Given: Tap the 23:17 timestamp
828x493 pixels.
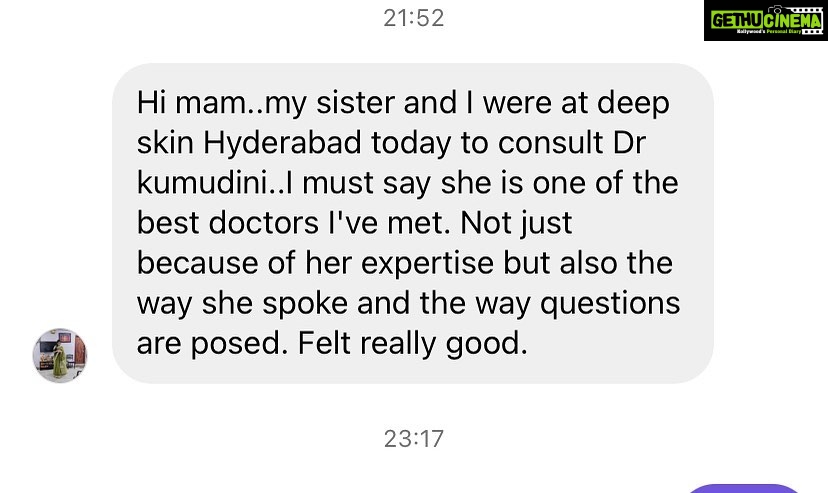Looking at the screenshot, I should [x=414, y=438].
